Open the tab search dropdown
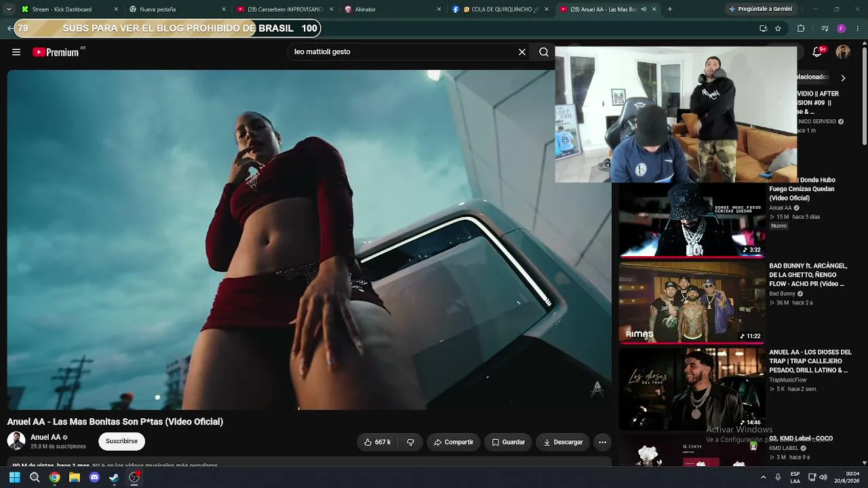The image size is (868, 488). pyautogui.click(x=8, y=9)
